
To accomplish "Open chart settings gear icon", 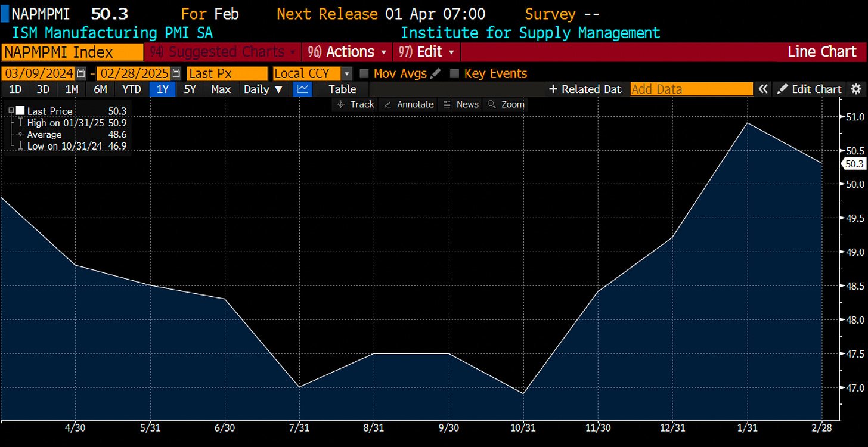I will pyautogui.click(x=856, y=89).
